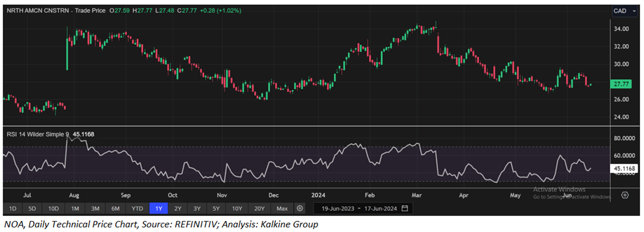Click the H27.77 high price value
644x232 pixels.
142,10
